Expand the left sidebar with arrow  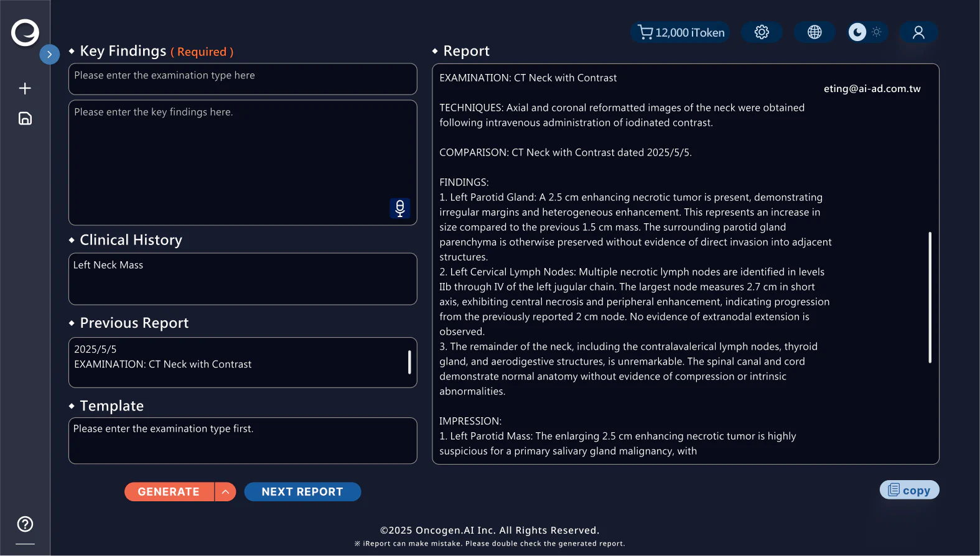coord(49,55)
